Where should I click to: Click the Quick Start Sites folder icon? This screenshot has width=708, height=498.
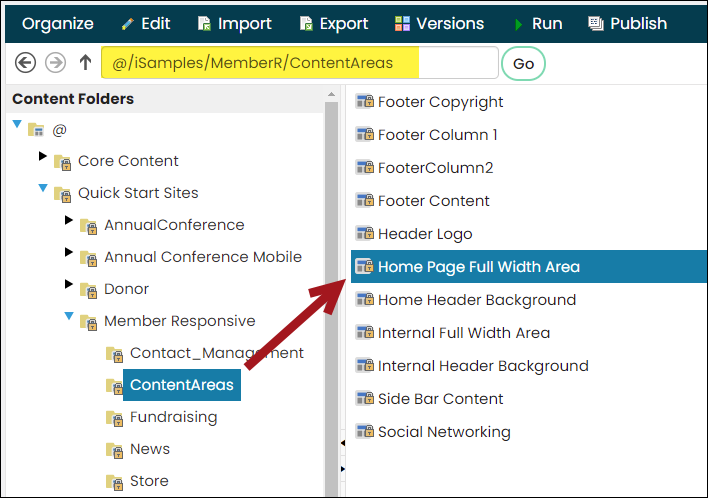(62, 194)
